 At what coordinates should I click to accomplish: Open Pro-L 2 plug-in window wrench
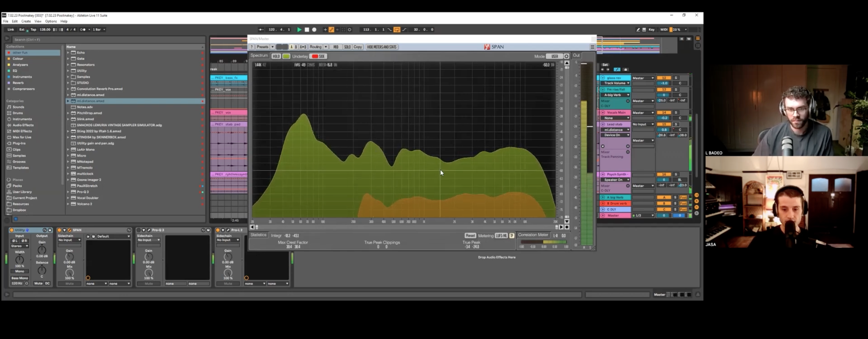tap(228, 230)
